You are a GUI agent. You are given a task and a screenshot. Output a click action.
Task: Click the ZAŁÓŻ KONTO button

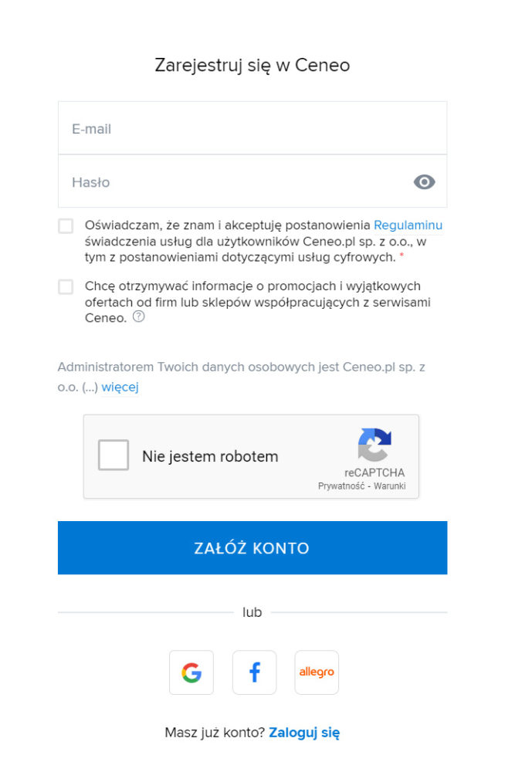(252, 548)
